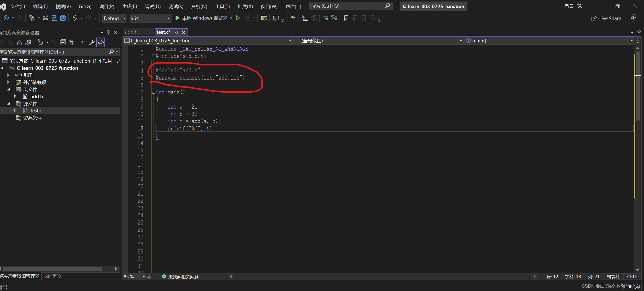Viewport: 644px width, 291px height.
Task: Open the Debug configuration dropdown
Action: pyautogui.click(x=115, y=18)
